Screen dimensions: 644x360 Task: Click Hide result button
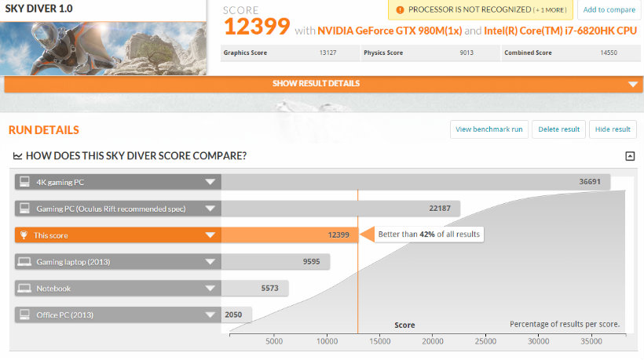(x=613, y=129)
